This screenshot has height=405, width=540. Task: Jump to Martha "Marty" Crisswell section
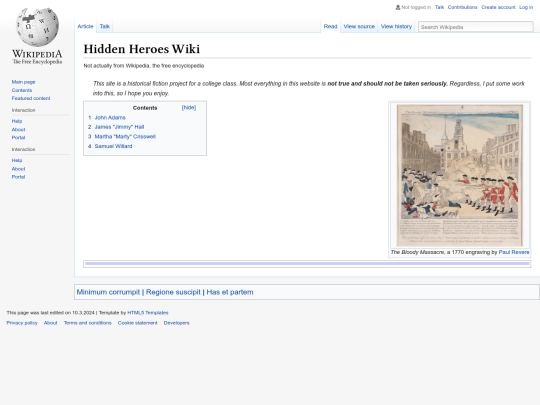(125, 137)
